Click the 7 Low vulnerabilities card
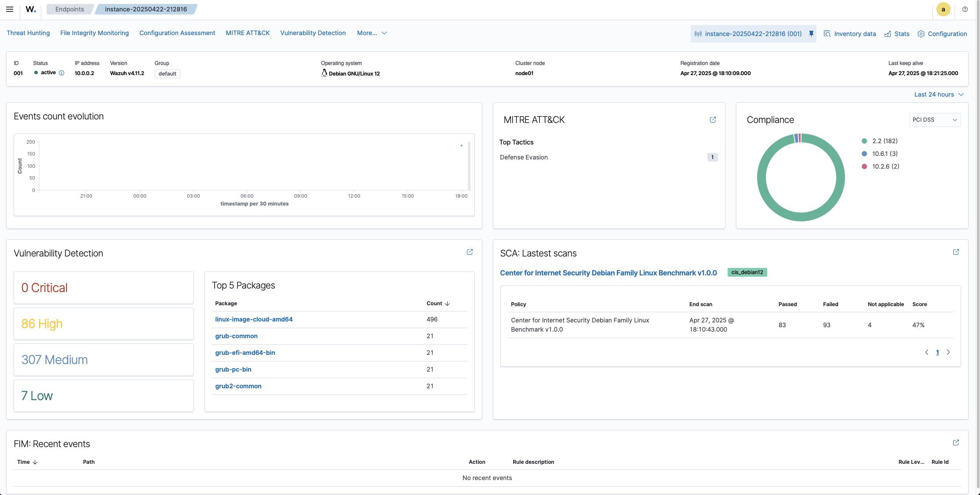 [x=104, y=396]
